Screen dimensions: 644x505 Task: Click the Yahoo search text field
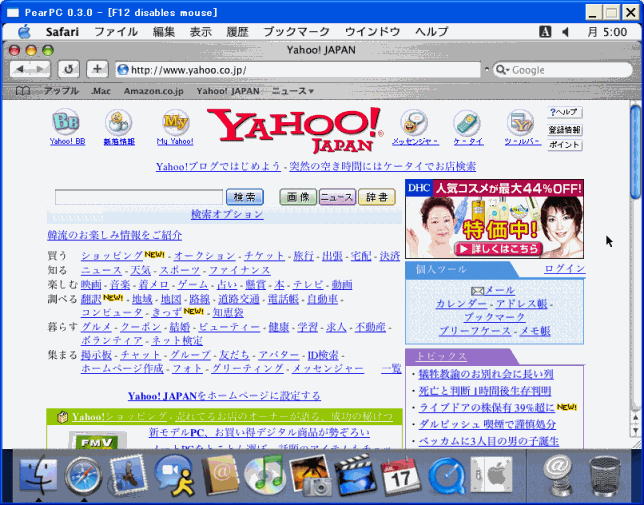click(138, 197)
